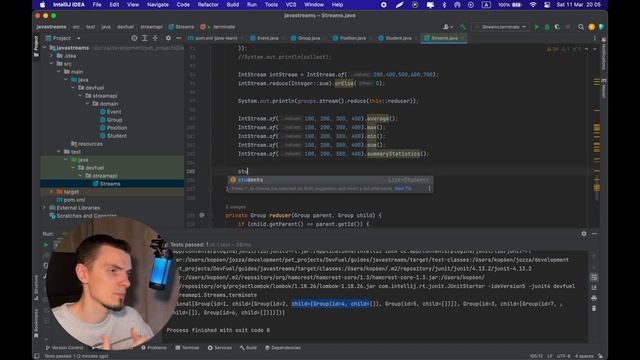This screenshot has width=640, height=360.
Task: Expand the target folder
Action: click(51, 192)
